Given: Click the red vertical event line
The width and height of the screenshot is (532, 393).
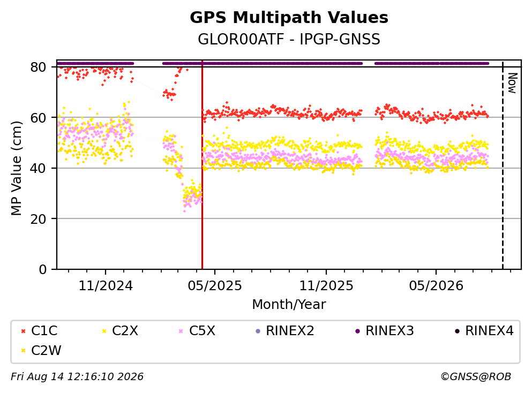Looking at the screenshot, I should coord(202,164).
